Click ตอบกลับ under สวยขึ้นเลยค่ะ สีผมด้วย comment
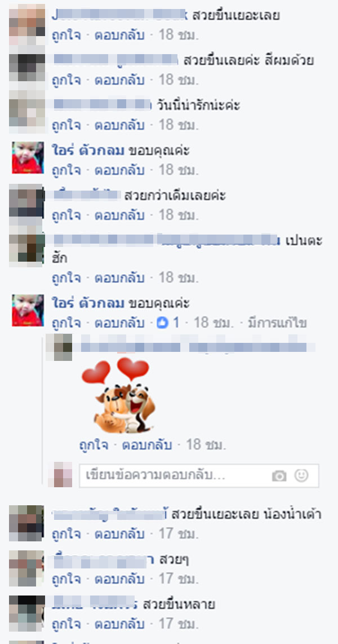The image size is (338, 644). (120, 80)
